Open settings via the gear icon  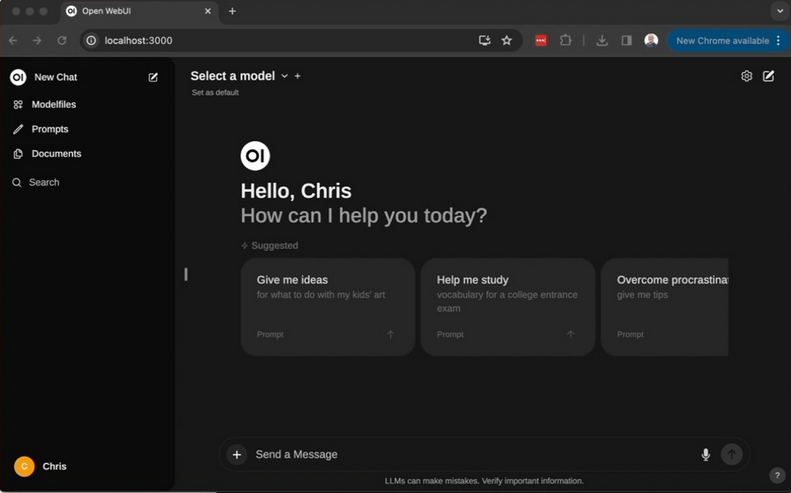[x=747, y=76]
